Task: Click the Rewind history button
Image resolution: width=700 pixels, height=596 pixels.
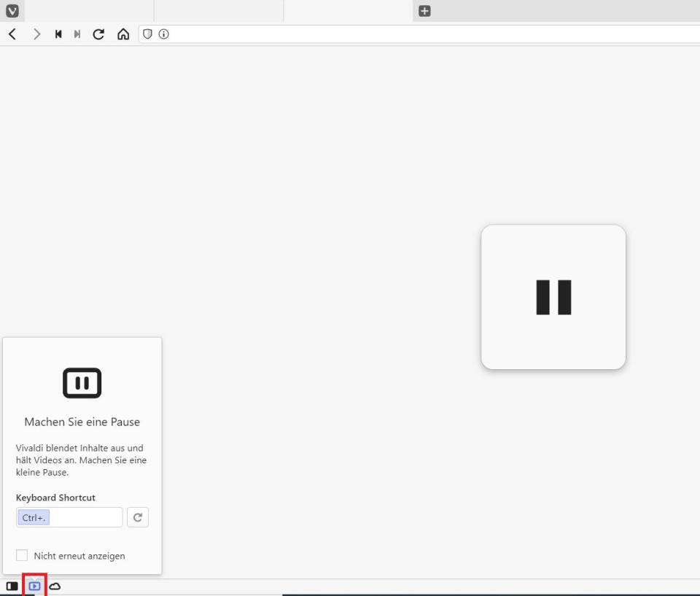Action: [x=58, y=34]
